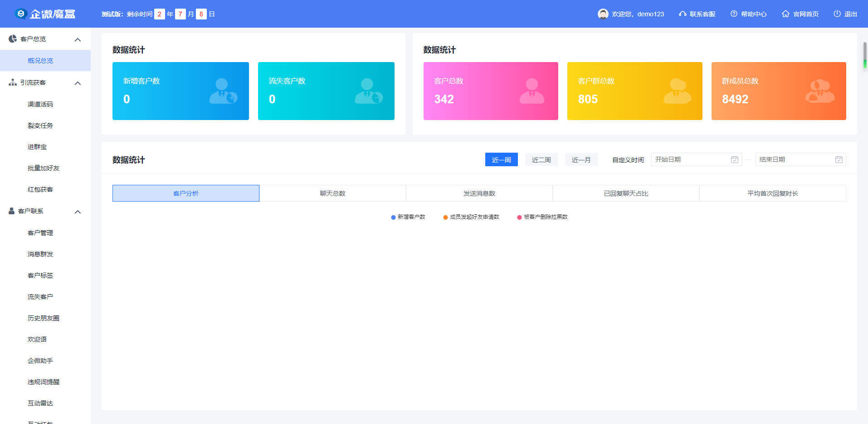Open 客户标签 in the sidebar
Viewport: 868px width, 424px height.
45,275
